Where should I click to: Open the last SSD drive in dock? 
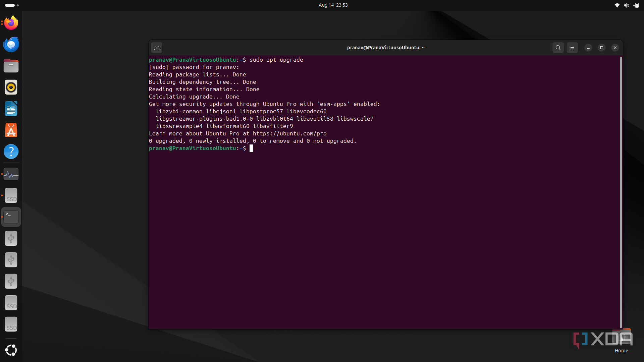coord(11,324)
